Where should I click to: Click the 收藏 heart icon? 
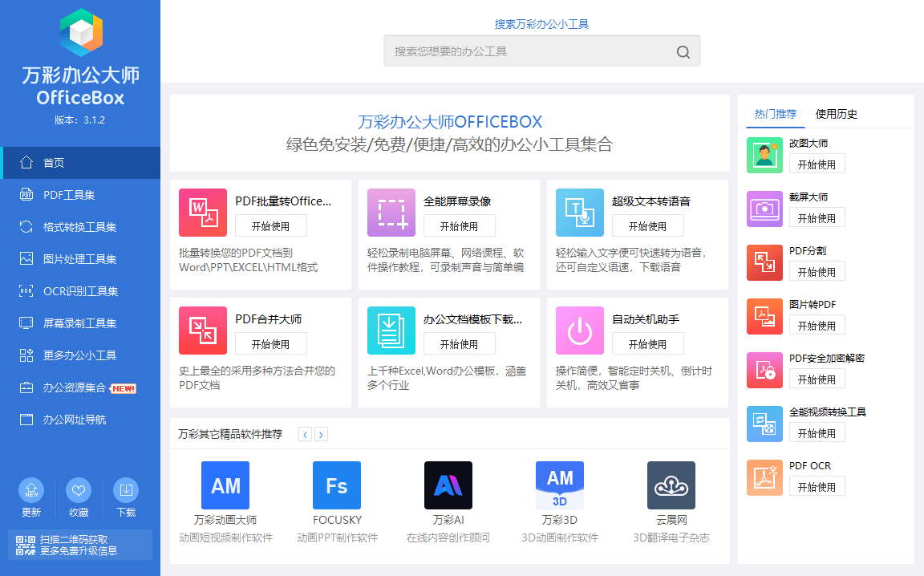click(x=79, y=490)
